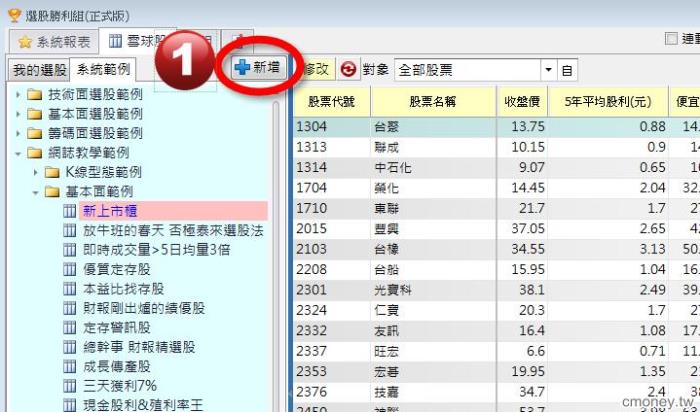The image size is (700, 412).
Task: Click the 基本面選股範例 folder icon
Action: click(x=34, y=114)
